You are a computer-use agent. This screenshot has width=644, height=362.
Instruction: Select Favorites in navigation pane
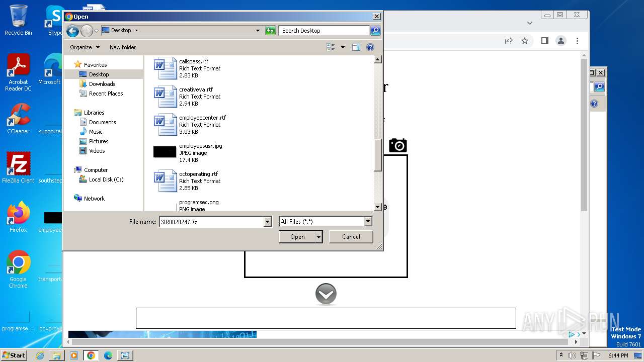click(x=95, y=65)
